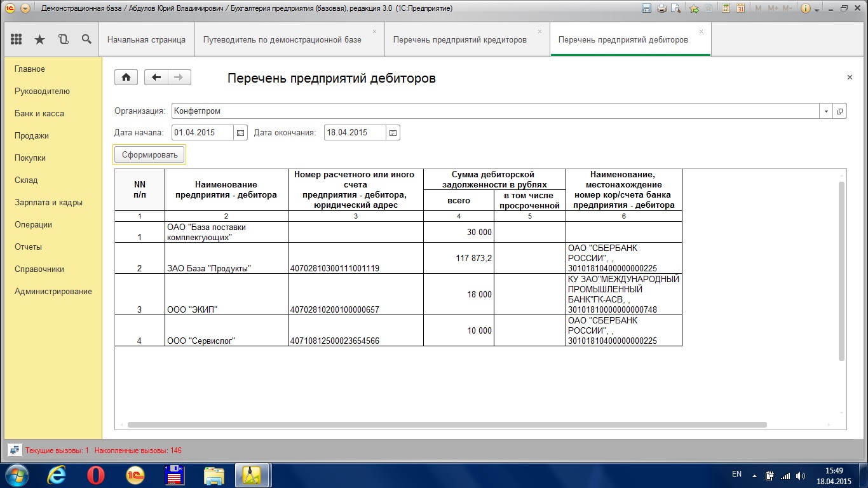Open the sections menu grid icon
The height and width of the screenshot is (488, 868).
[17, 39]
